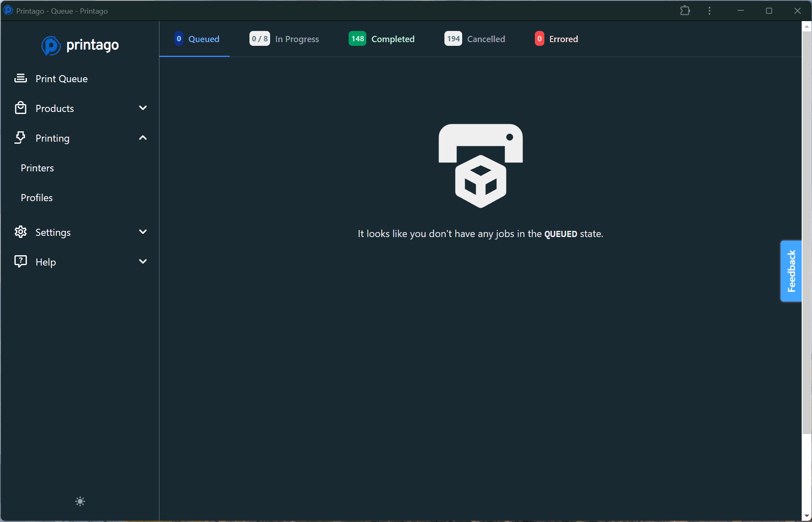Expand the Settings chevron
The image size is (812, 522).
tap(143, 232)
